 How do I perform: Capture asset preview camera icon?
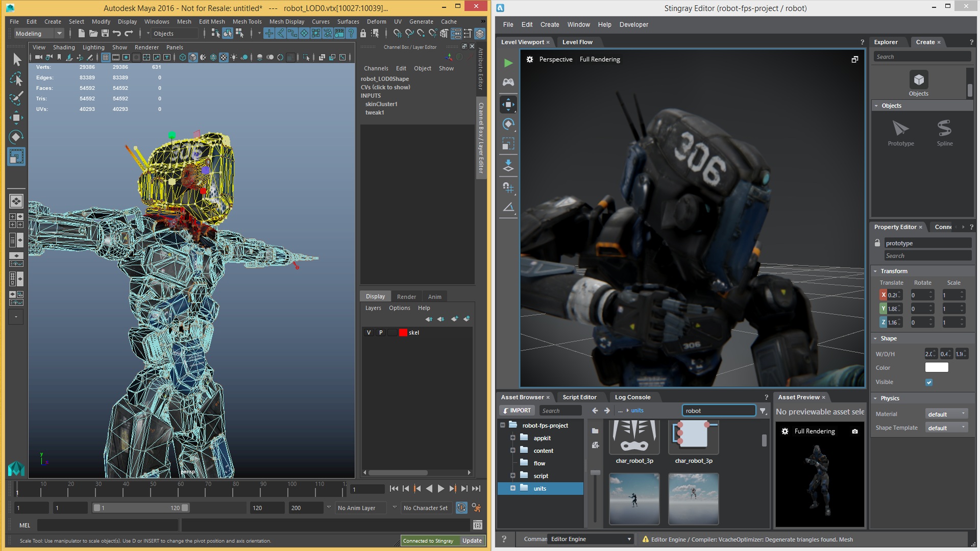pyautogui.click(x=855, y=432)
